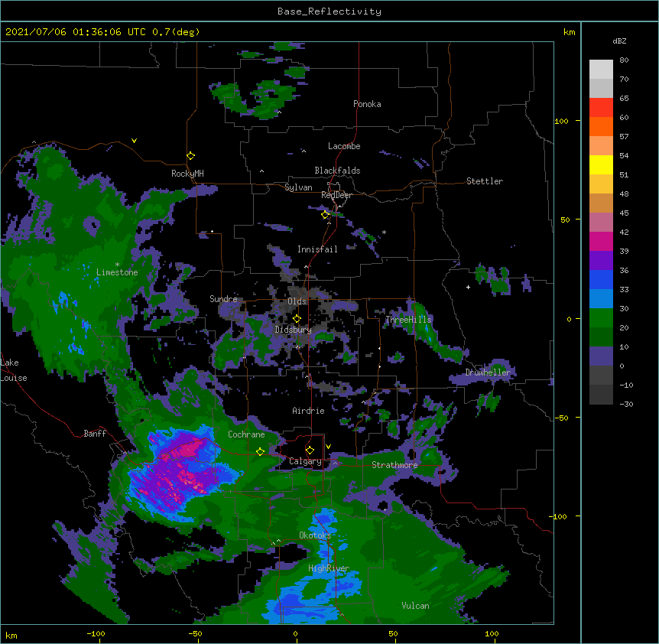The image size is (659, 644).
Task: Click the 100 tick on the right axis
Action: (x=561, y=121)
